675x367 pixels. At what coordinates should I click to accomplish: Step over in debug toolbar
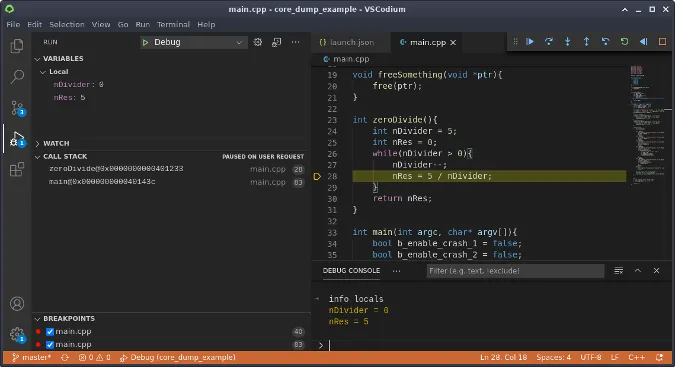548,42
